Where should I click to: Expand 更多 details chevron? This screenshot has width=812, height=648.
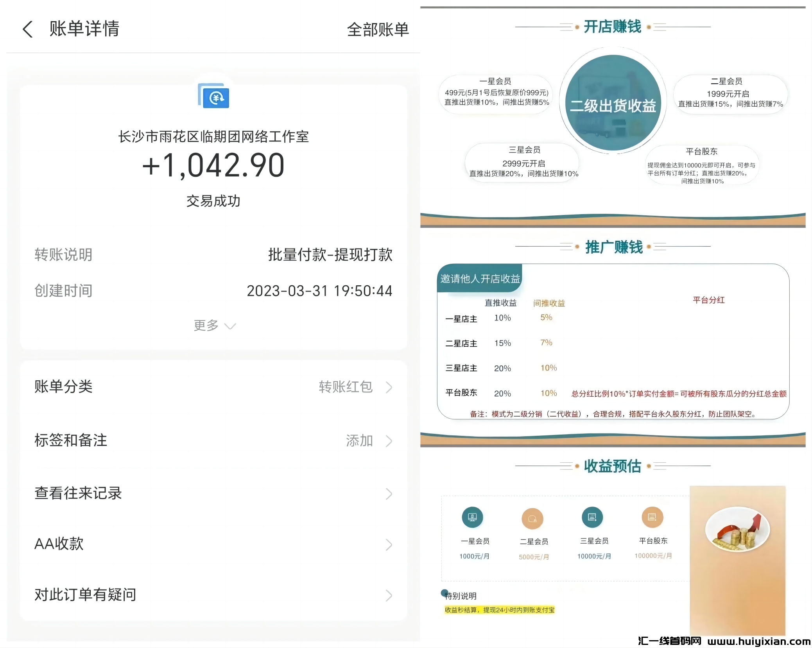tap(230, 326)
